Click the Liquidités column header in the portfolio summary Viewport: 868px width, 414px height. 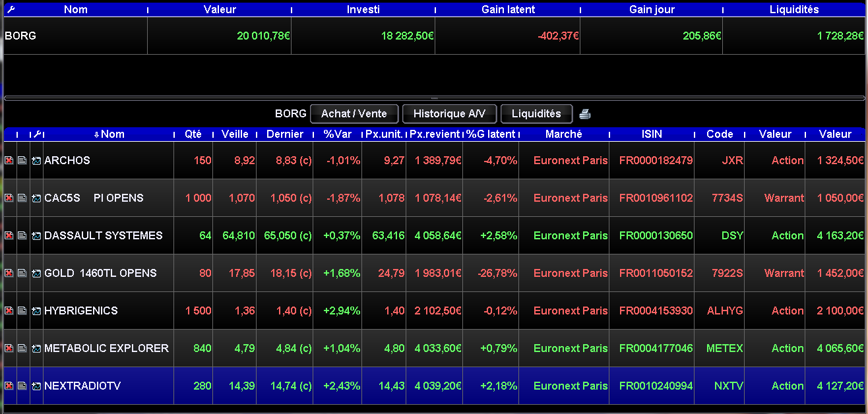794,10
